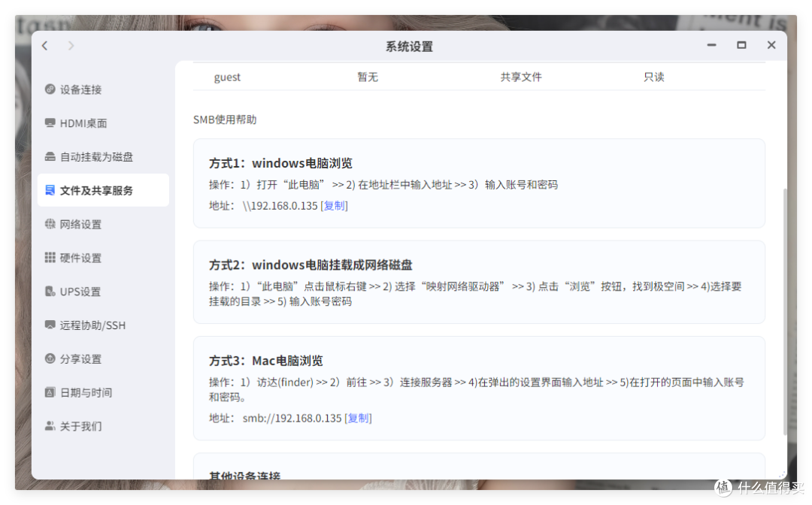Click the 共享文件 cell in guest row

pos(521,77)
